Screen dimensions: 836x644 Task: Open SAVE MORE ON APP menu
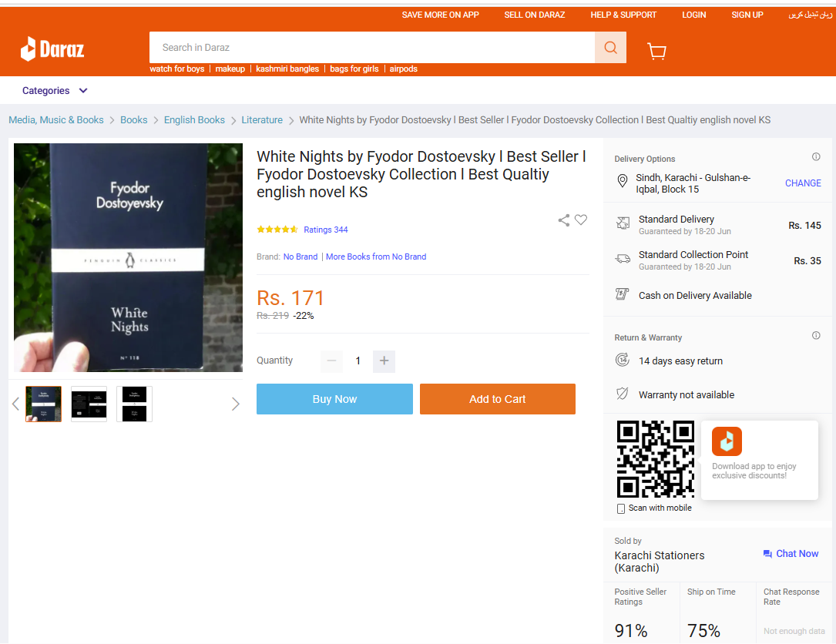(441, 15)
